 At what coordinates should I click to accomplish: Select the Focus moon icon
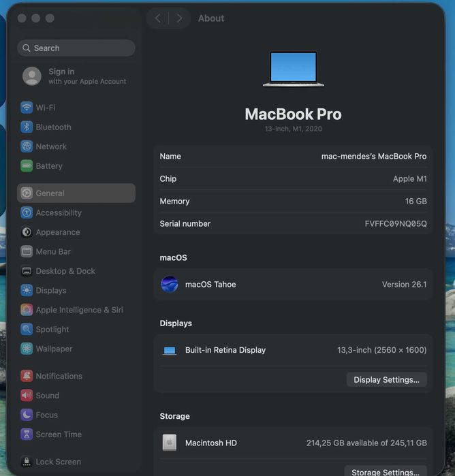(27, 415)
